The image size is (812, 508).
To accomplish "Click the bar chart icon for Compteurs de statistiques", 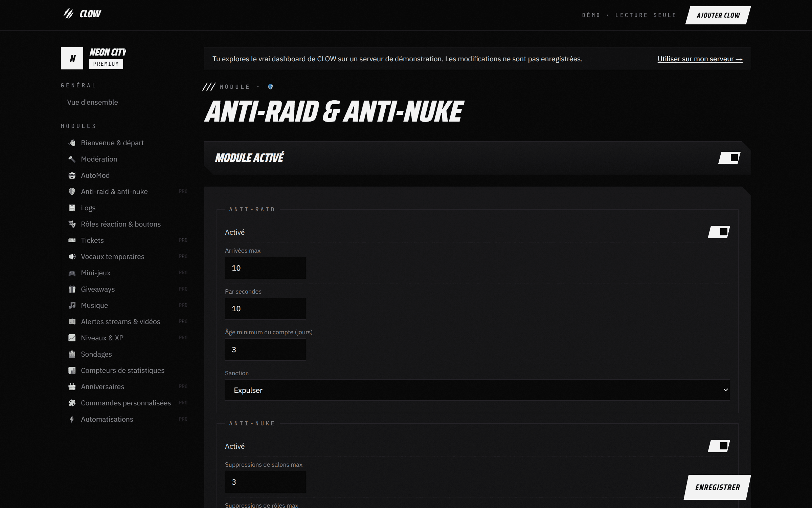I will click(72, 371).
